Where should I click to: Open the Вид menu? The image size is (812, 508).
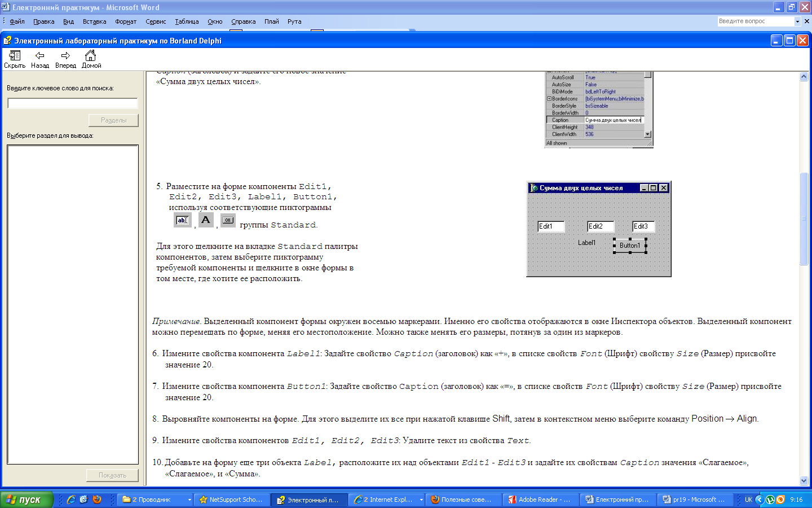point(68,21)
